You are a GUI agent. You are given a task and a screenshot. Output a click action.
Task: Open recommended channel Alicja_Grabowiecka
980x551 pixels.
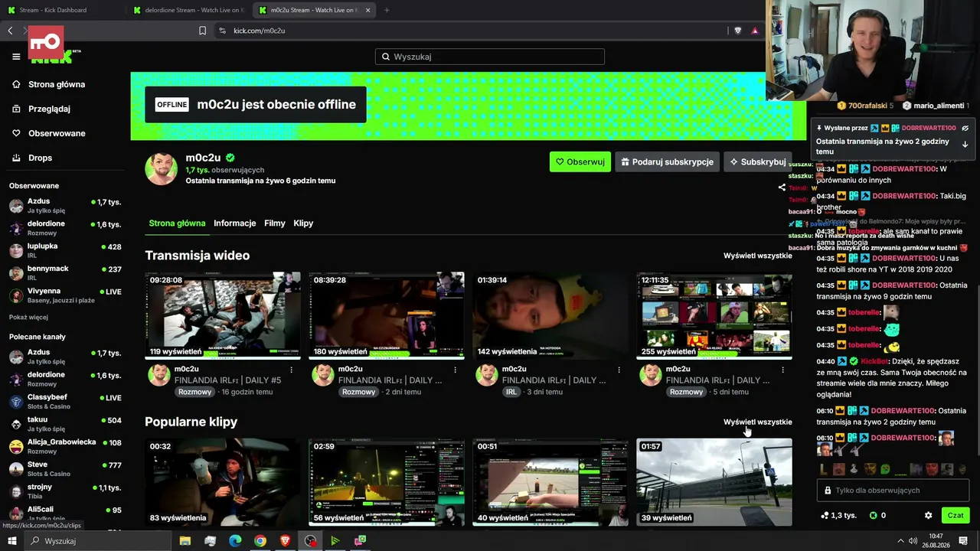click(65, 446)
